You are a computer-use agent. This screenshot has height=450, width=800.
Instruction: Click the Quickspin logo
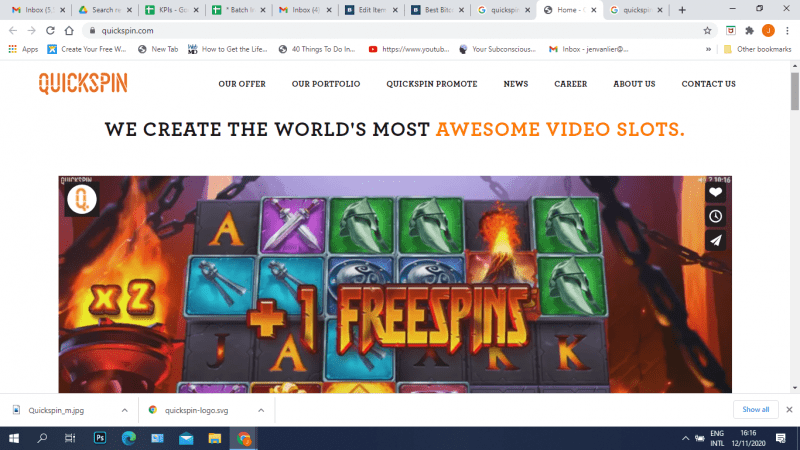83,83
